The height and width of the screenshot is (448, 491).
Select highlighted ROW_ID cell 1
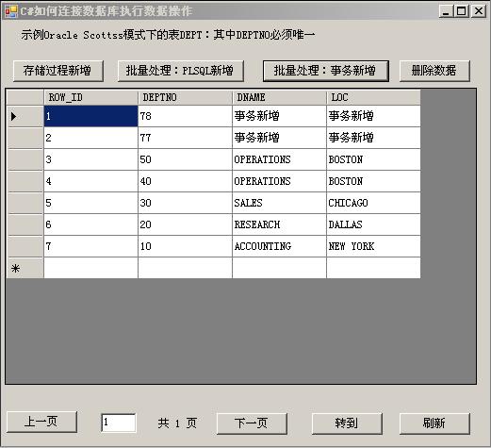click(x=90, y=116)
